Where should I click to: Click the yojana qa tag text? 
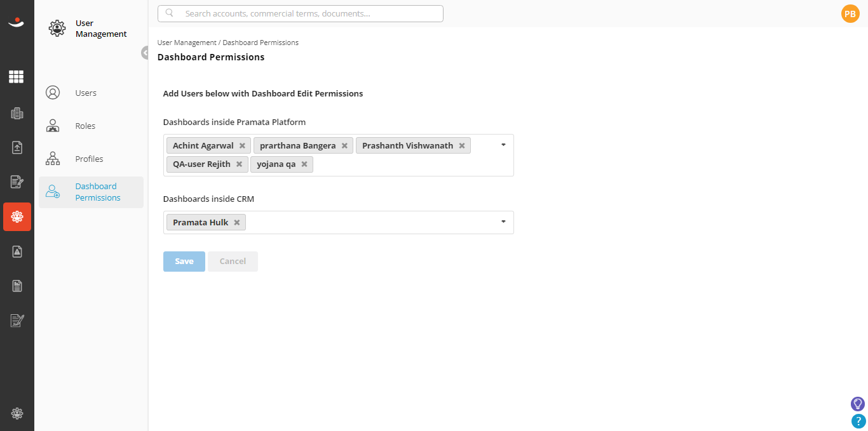point(276,164)
